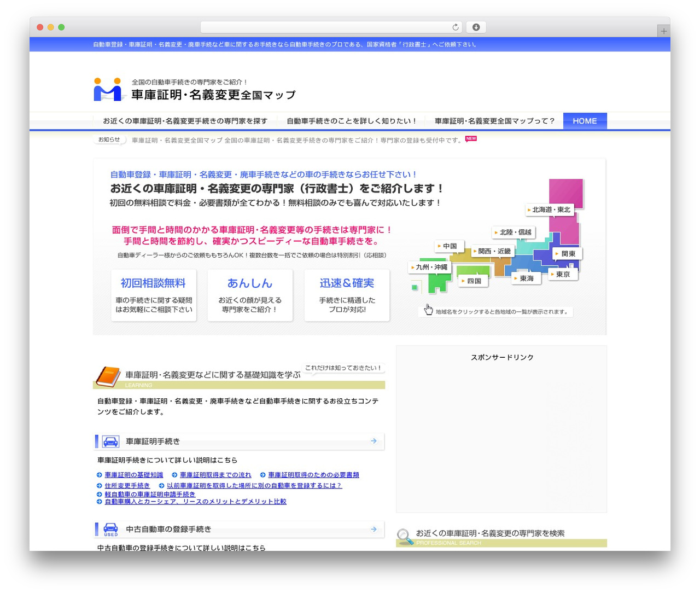Open お近くの車庫証明・名義変更手続きの専門家を探す menu
The image size is (700, 593).
(185, 121)
